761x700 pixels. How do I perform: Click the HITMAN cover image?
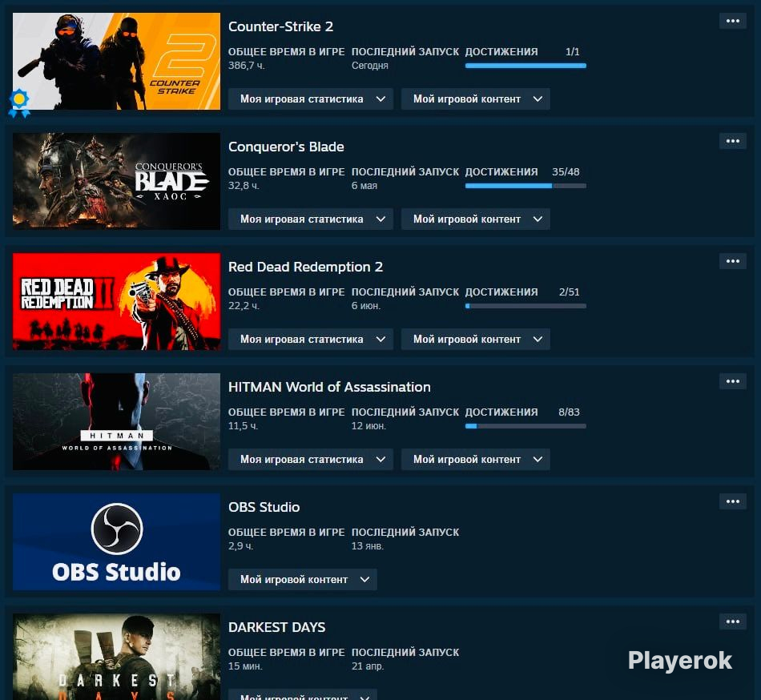tap(116, 421)
